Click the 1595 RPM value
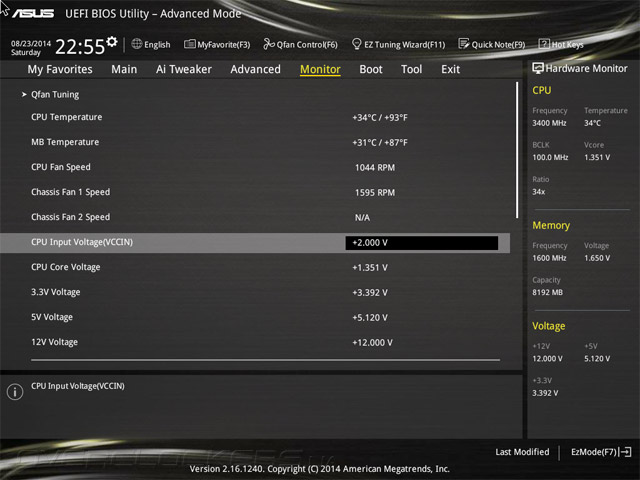The image size is (640, 480). click(375, 192)
